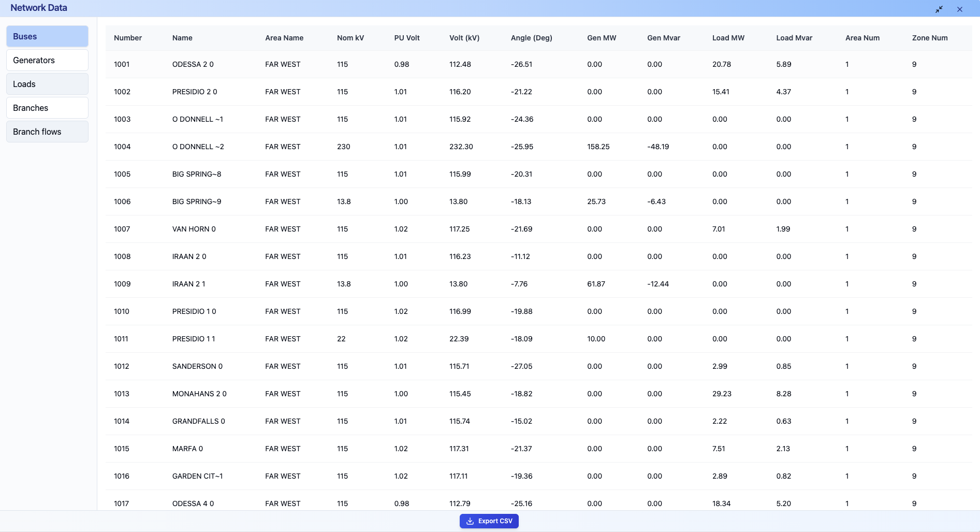The width and height of the screenshot is (980, 532).
Task: Click O DONNELL ~1 bus name
Action: [198, 119]
